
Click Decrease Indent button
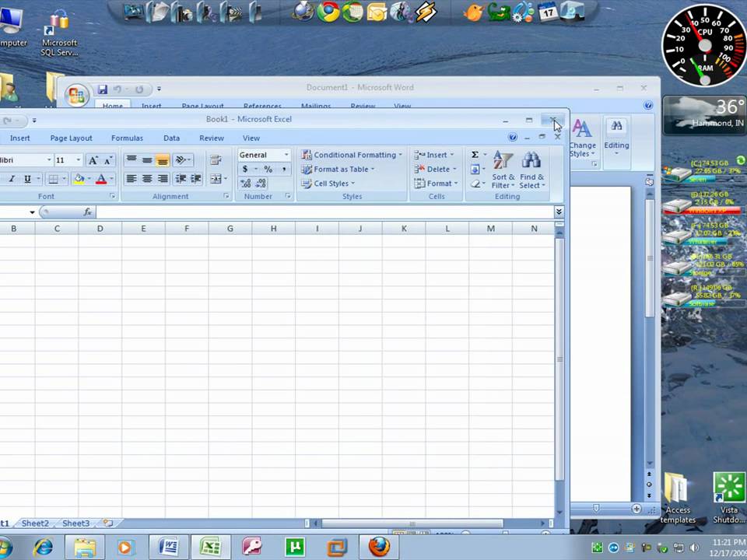(181, 179)
